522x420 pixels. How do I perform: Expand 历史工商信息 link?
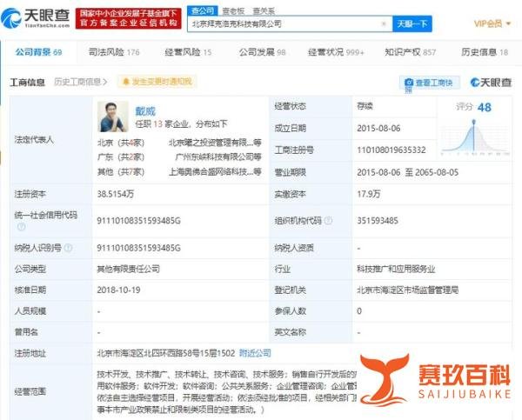point(81,82)
